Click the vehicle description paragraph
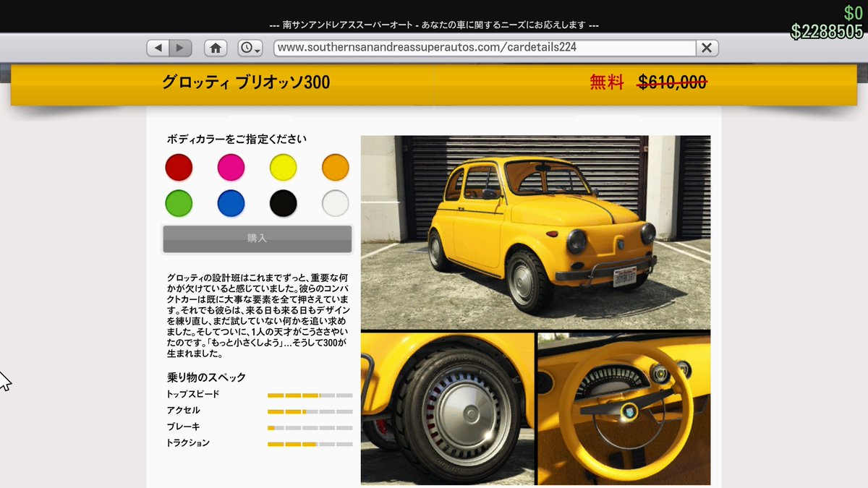This screenshot has height=488, width=868. pos(258,316)
